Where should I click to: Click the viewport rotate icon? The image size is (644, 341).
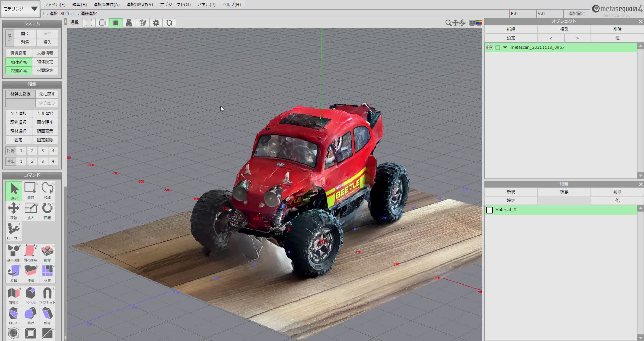click(x=462, y=23)
